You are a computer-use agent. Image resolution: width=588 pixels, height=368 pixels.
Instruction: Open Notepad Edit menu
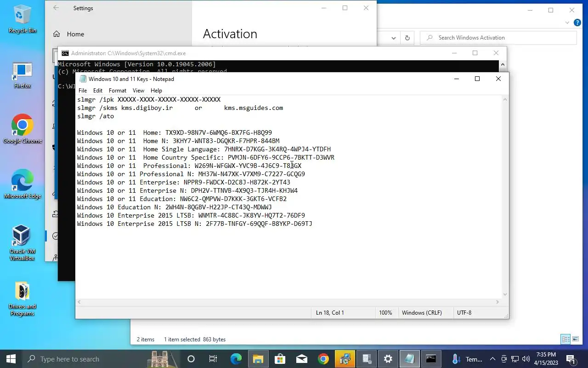tap(98, 91)
